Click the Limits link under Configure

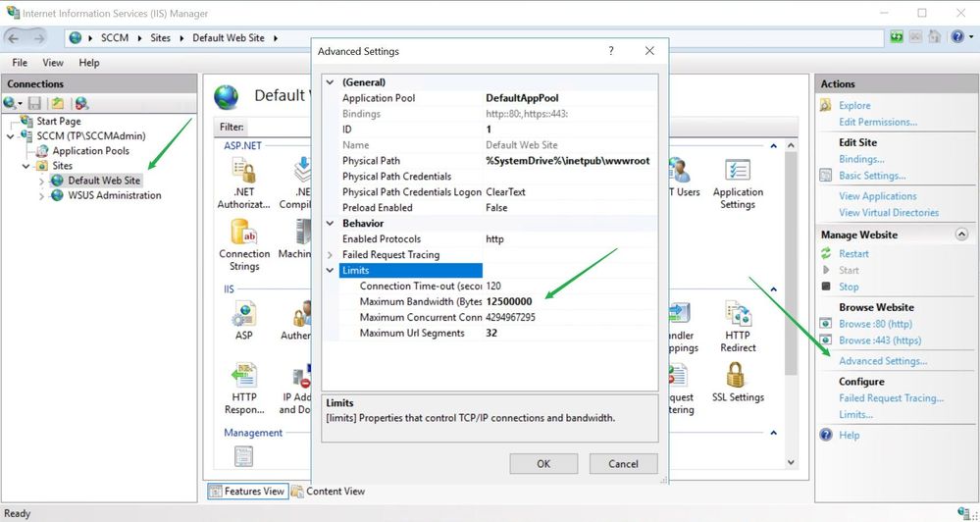point(855,414)
